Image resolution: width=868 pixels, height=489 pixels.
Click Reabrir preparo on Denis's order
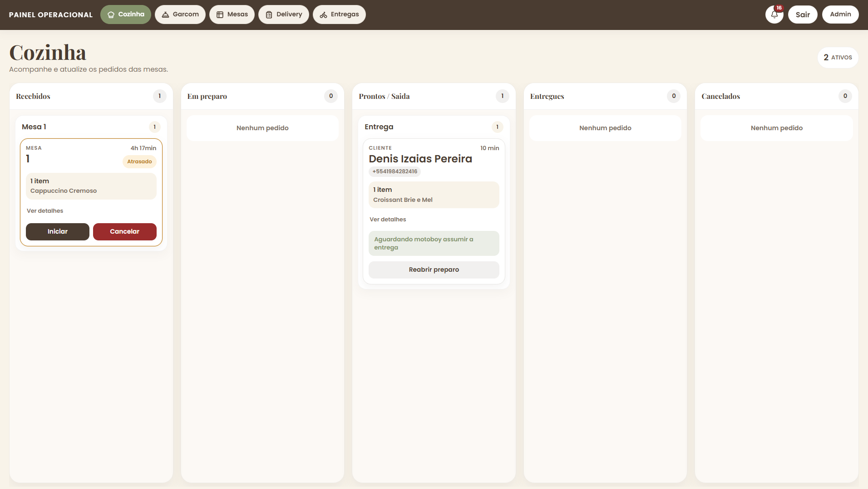[434, 270]
